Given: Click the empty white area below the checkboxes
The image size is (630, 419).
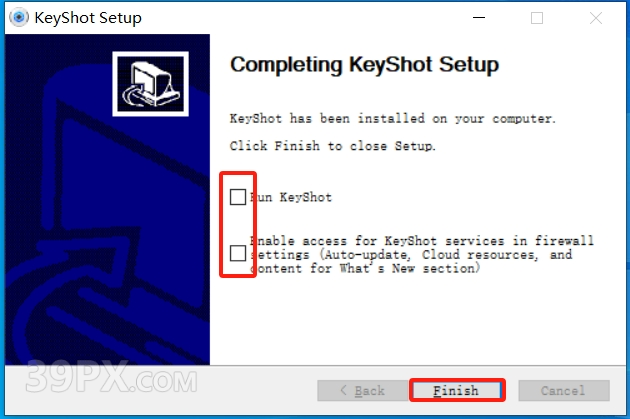Looking at the screenshot, I should click(418, 321).
